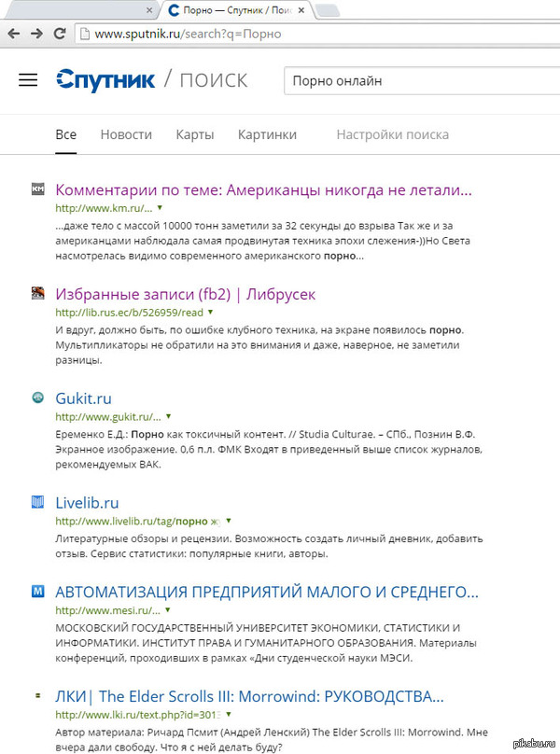Open ЛКИ The Elder Scrolls III result

[250, 696]
